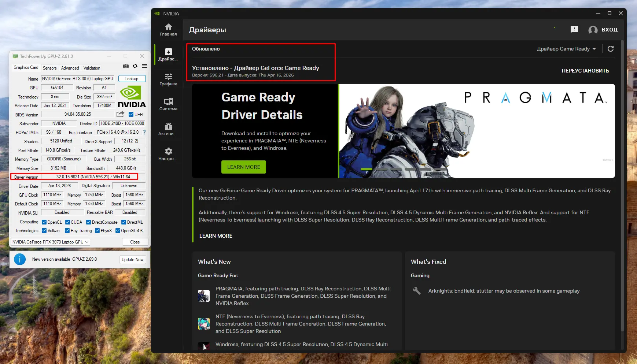Click the NTE game thumbnail in What's New
This screenshot has height=364, width=637.
204,324
